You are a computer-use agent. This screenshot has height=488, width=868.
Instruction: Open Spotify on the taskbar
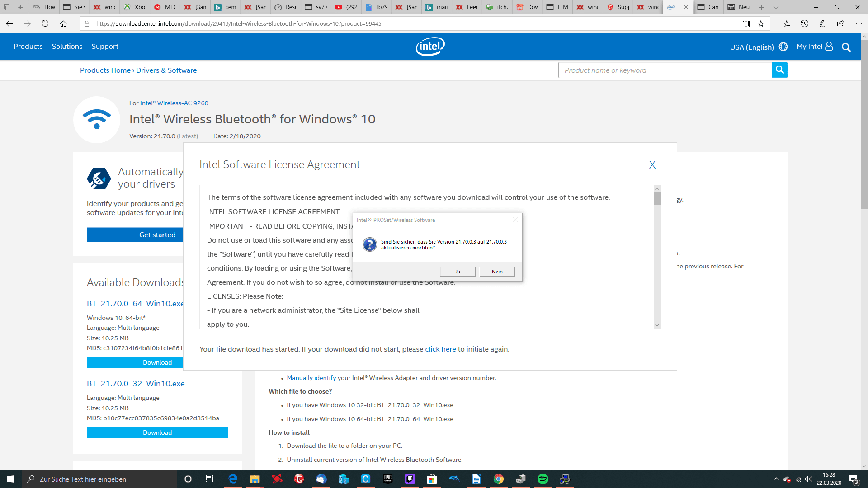(543, 479)
